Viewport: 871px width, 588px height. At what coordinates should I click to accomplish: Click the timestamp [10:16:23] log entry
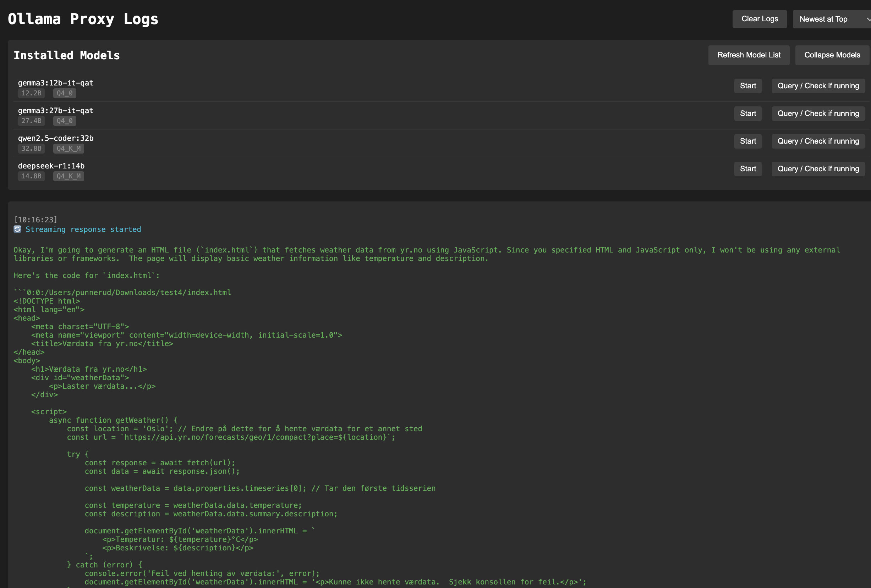tap(35, 220)
